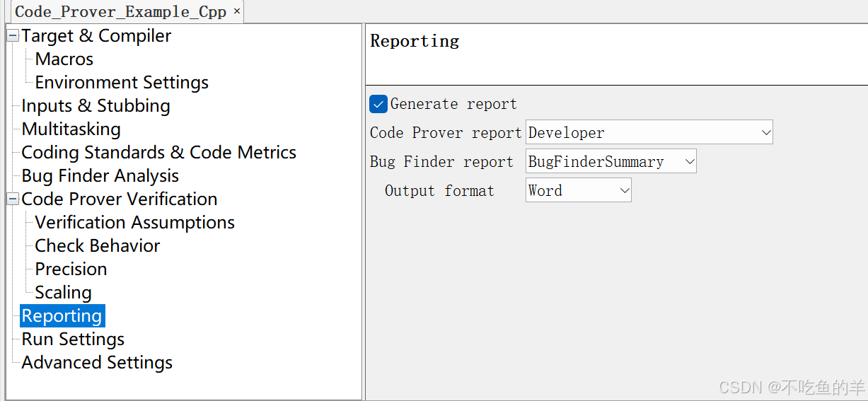Viewport: 868px width, 401px height.
Task: Close the Code_Prover_Example_Cpp tab
Action: point(237,11)
